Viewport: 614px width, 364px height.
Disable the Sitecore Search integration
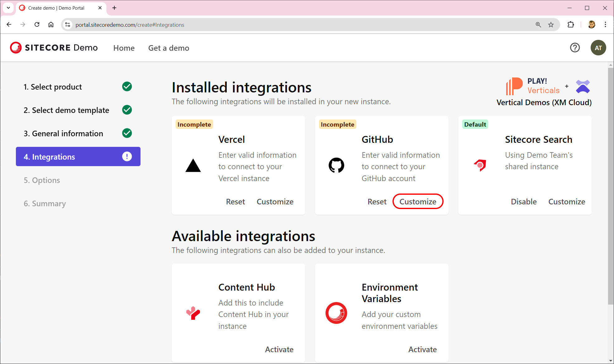click(524, 201)
